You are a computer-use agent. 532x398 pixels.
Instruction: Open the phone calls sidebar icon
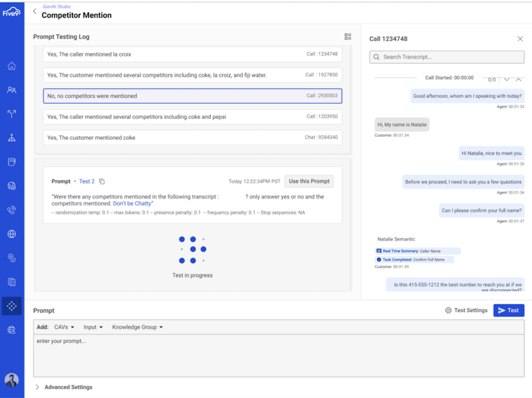coord(11,210)
